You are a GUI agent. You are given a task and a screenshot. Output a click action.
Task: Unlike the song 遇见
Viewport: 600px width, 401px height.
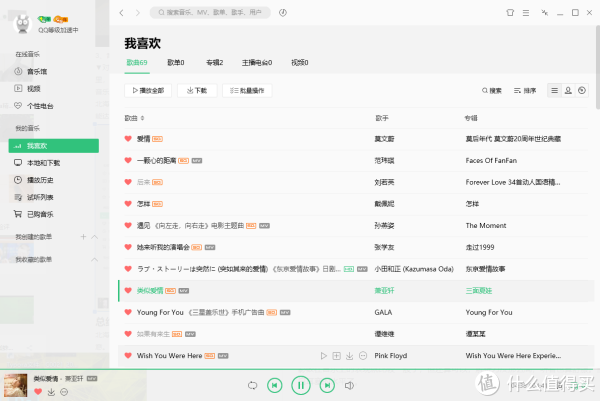click(x=128, y=225)
